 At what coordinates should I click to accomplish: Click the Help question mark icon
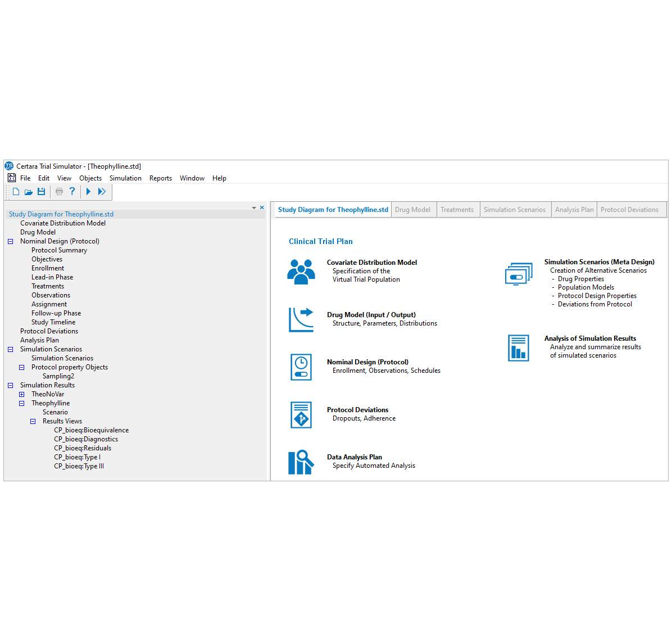[72, 191]
